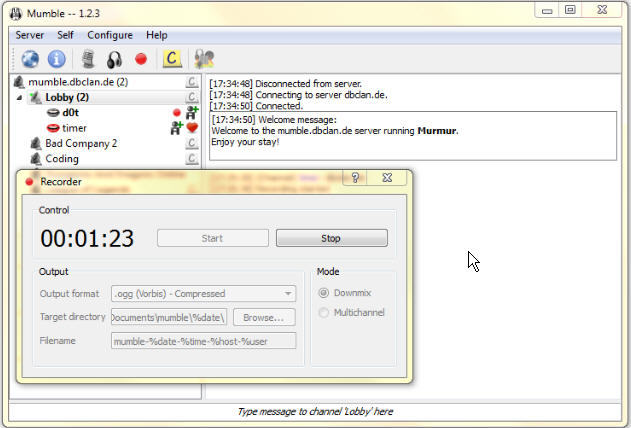The image size is (631, 428).
Task: Click the Start recording button
Action: tap(213, 238)
